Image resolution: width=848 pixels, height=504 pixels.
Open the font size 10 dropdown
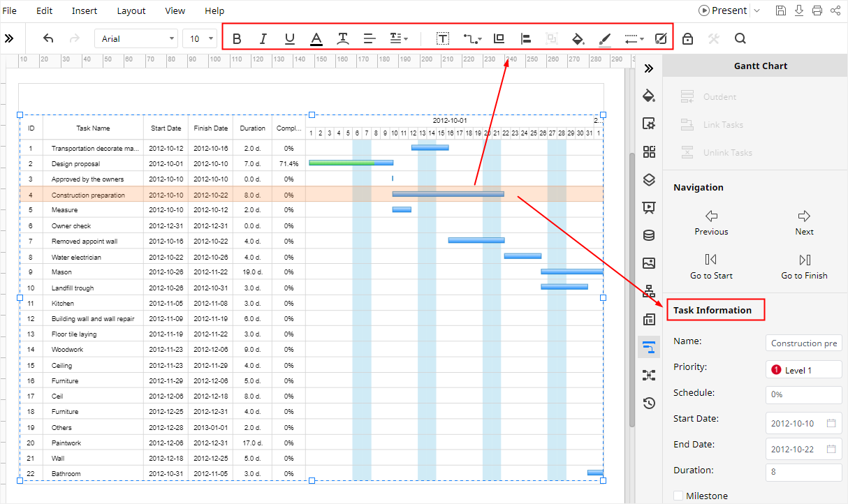pyautogui.click(x=200, y=39)
